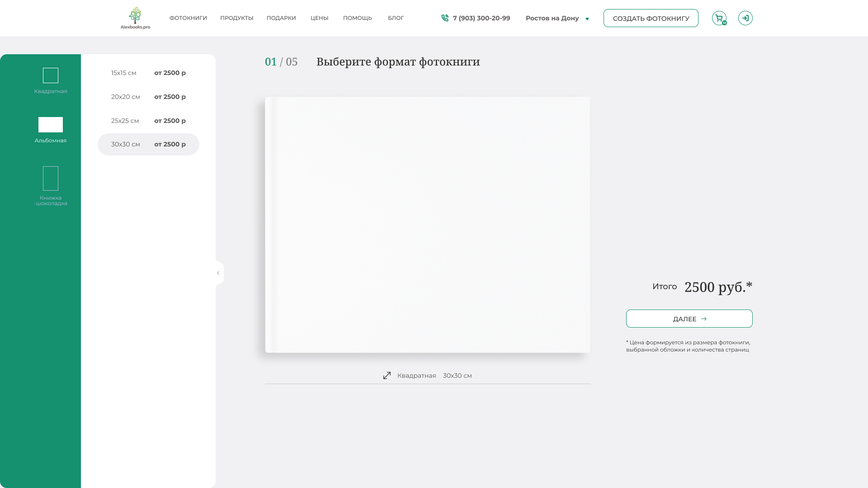The image size is (868, 488).
Task: Click the price formation footnote text
Action: [x=688, y=346]
